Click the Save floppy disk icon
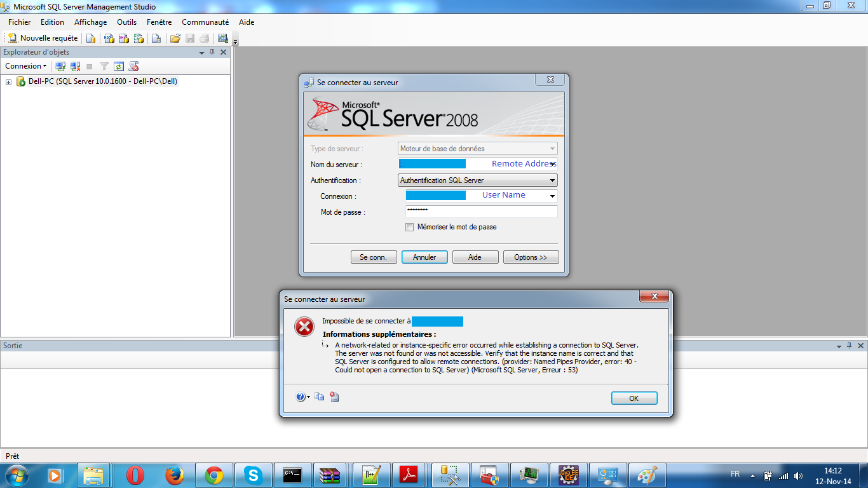 (190, 38)
